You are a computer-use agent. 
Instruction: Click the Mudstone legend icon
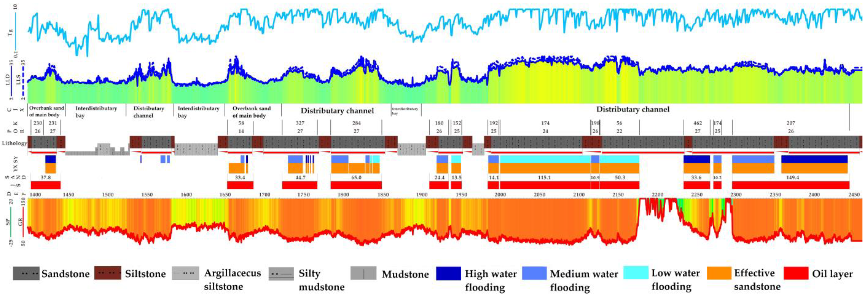point(363,273)
